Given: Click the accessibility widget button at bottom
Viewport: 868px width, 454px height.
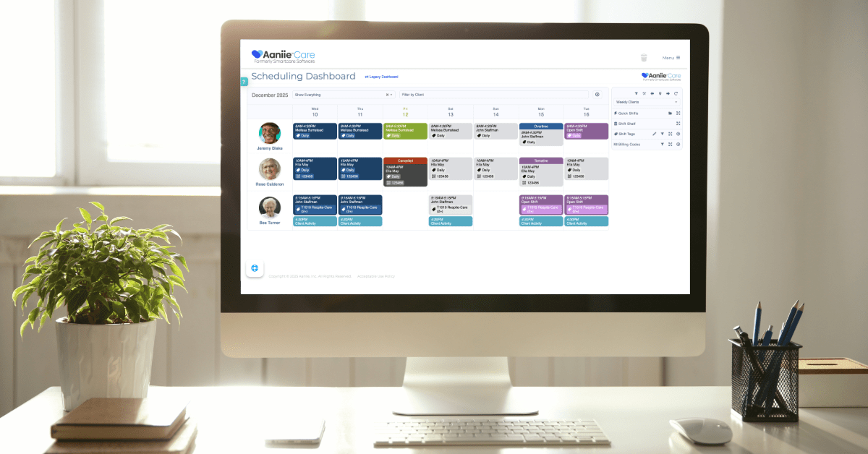Looking at the screenshot, I should 255,267.
